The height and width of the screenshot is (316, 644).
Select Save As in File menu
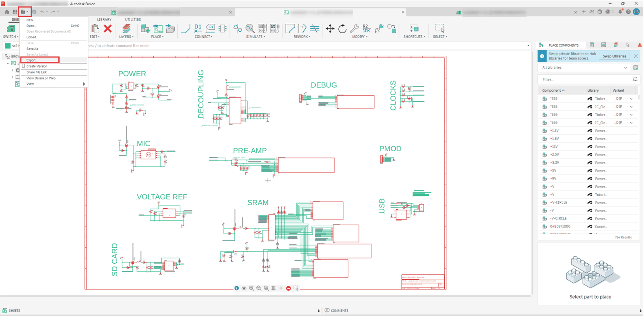(x=32, y=49)
